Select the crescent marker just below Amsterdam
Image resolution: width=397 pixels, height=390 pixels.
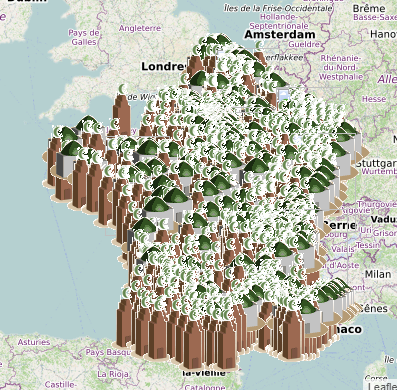point(259,44)
